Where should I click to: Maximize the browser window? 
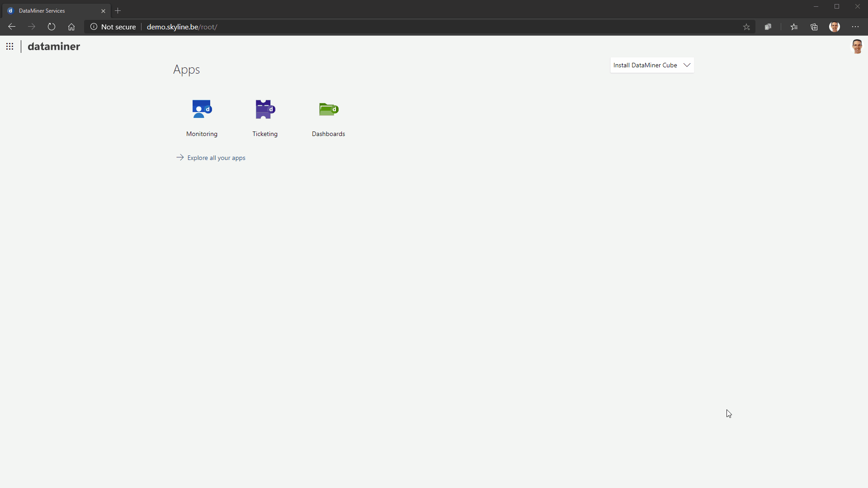point(837,6)
